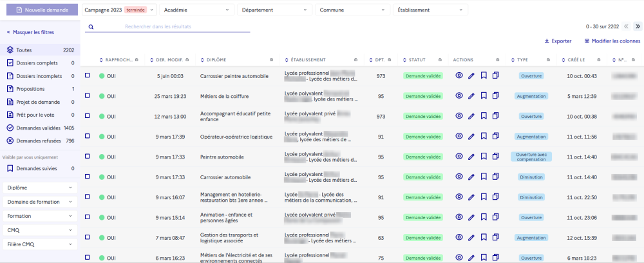The height and width of the screenshot is (263, 644).
Task: Open the Campagne 2023 selector
Action: (x=119, y=10)
